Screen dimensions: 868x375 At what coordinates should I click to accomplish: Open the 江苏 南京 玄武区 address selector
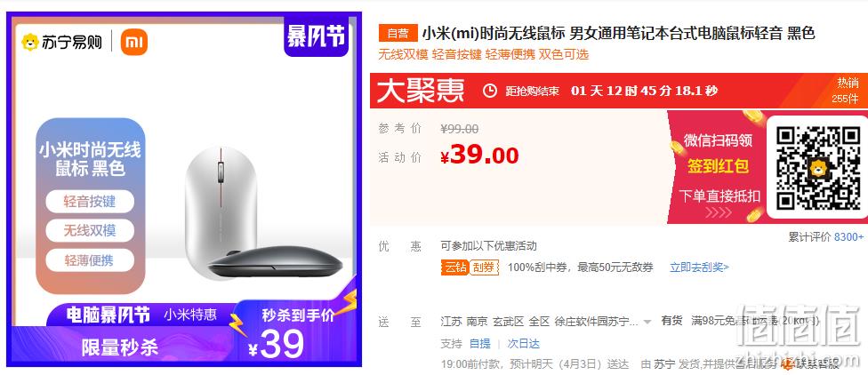tap(541, 322)
